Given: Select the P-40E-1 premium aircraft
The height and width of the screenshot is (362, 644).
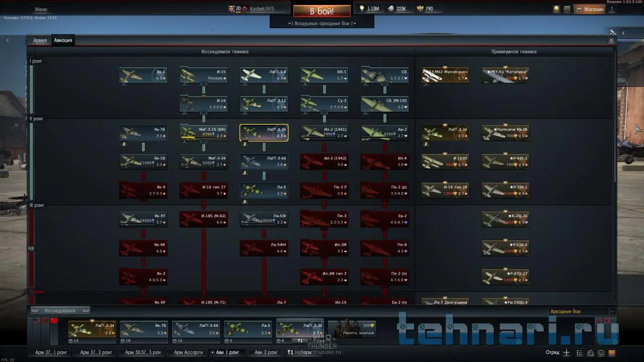Looking at the screenshot, I should (506, 161).
